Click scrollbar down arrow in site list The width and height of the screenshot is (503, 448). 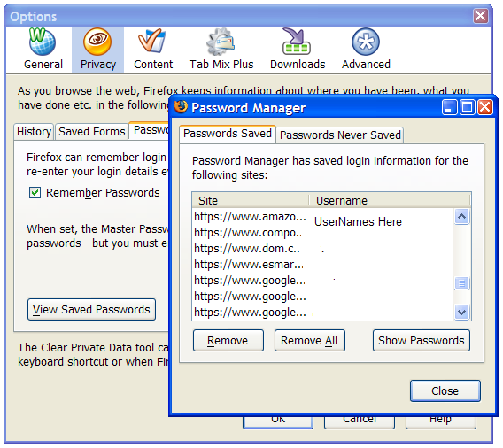click(462, 312)
